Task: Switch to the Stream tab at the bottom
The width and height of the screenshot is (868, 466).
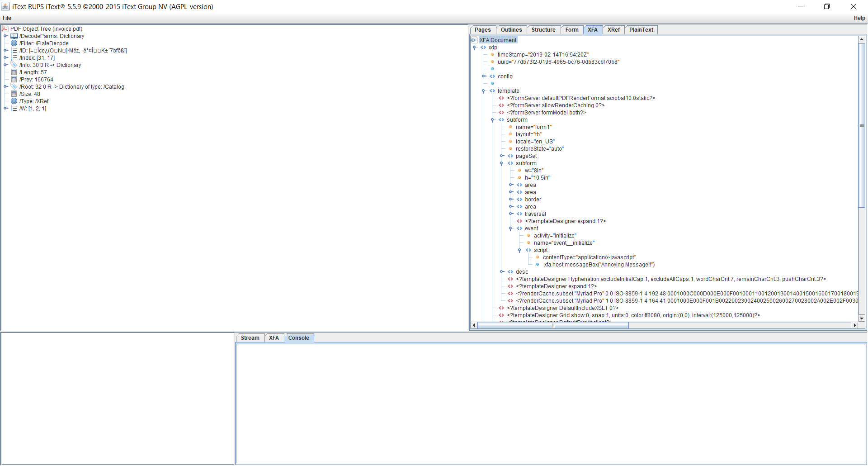Action: click(x=250, y=338)
